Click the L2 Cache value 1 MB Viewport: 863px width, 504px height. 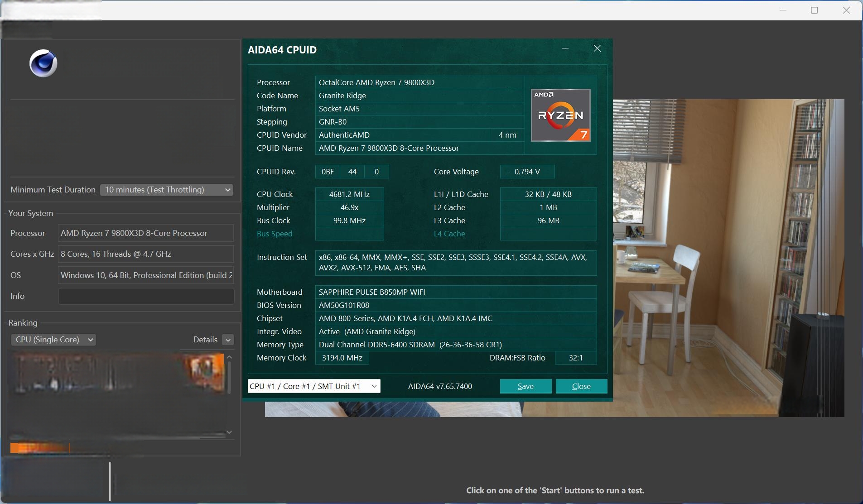point(548,207)
